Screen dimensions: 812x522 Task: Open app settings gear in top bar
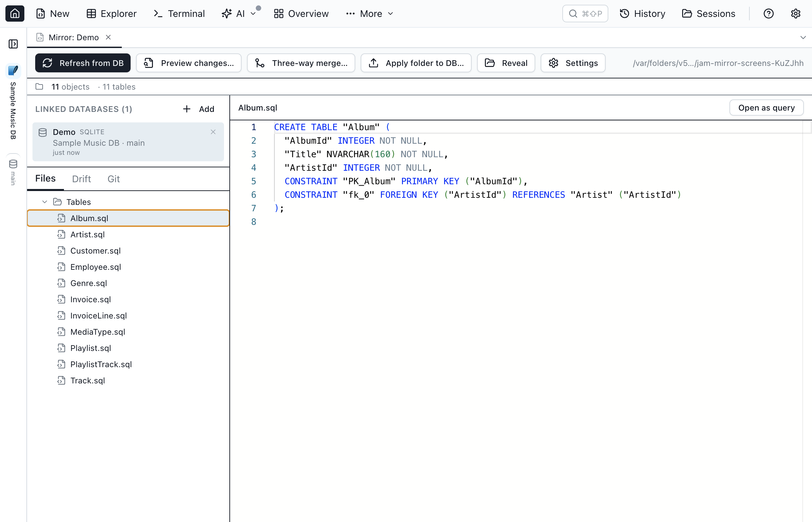pos(795,14)
